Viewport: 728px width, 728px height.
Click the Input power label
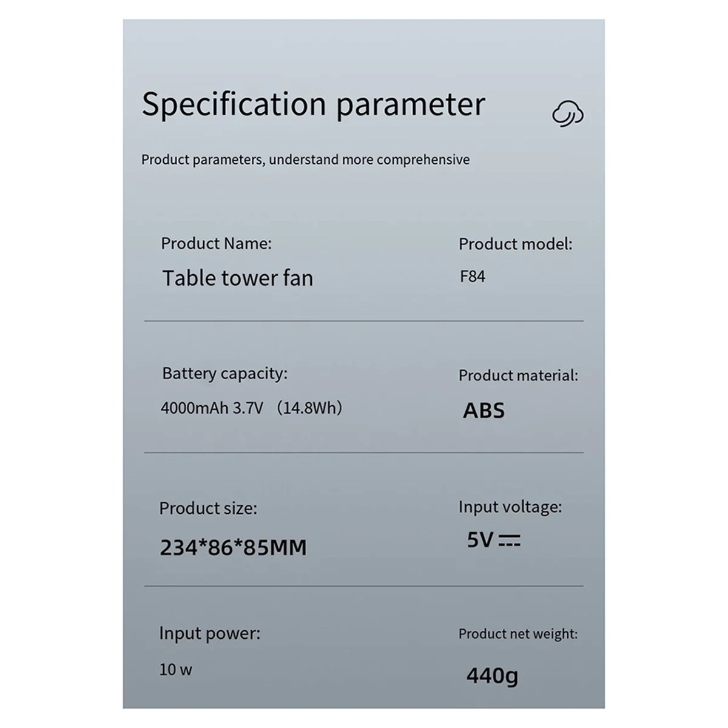click(x=209, y=634)
